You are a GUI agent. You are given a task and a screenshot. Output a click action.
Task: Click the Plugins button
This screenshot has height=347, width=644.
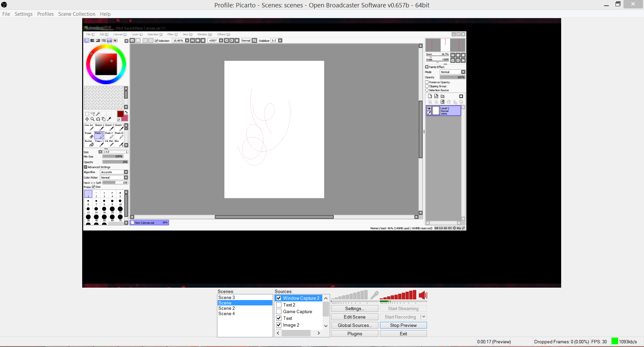(355, 334)
